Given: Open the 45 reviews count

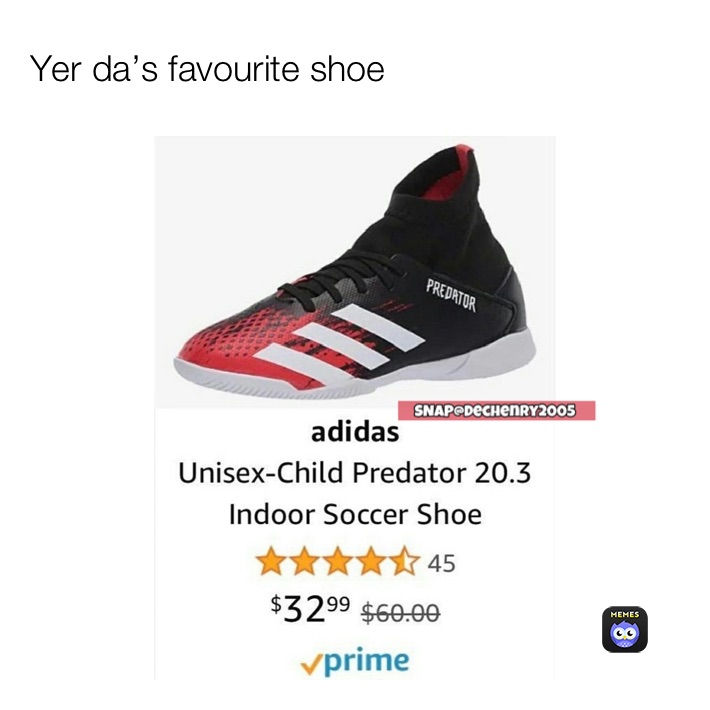Looking at the screenshot, I should tap(441, 564).
